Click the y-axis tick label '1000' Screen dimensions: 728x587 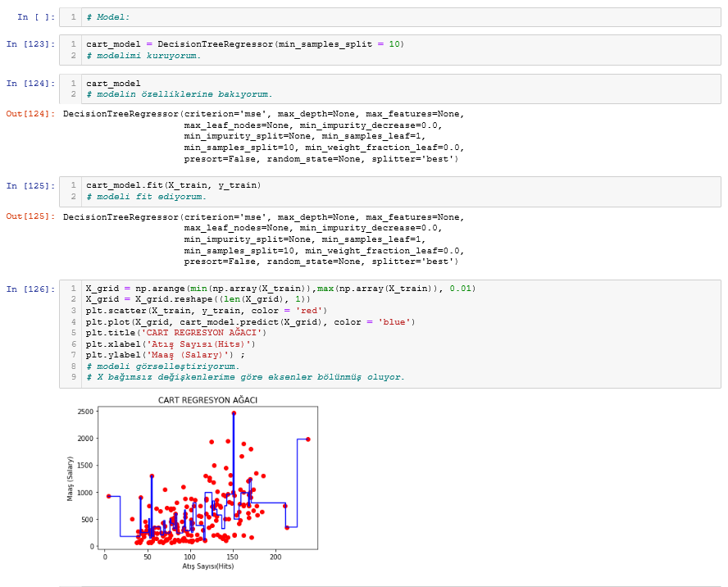point(85,494)
